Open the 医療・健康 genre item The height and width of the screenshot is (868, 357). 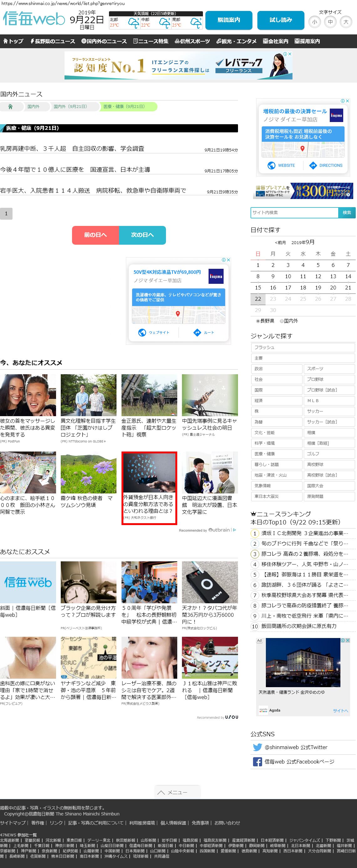276,454
